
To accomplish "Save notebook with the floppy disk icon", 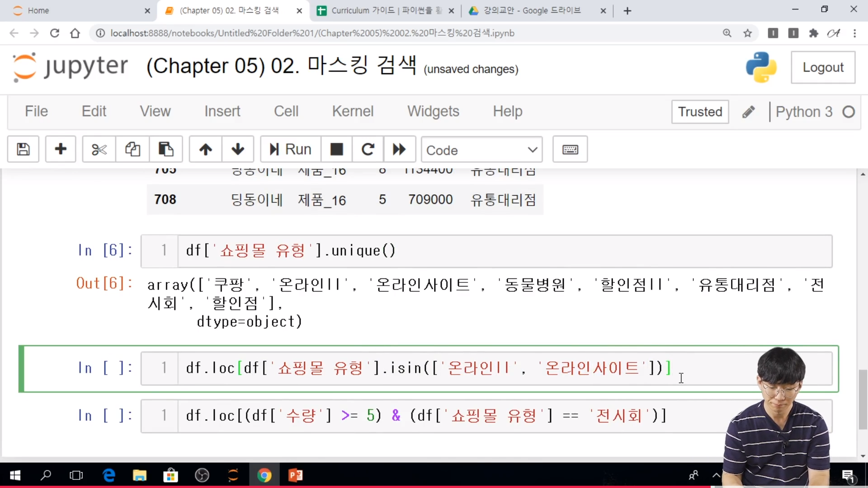I will tap(23, 149).
